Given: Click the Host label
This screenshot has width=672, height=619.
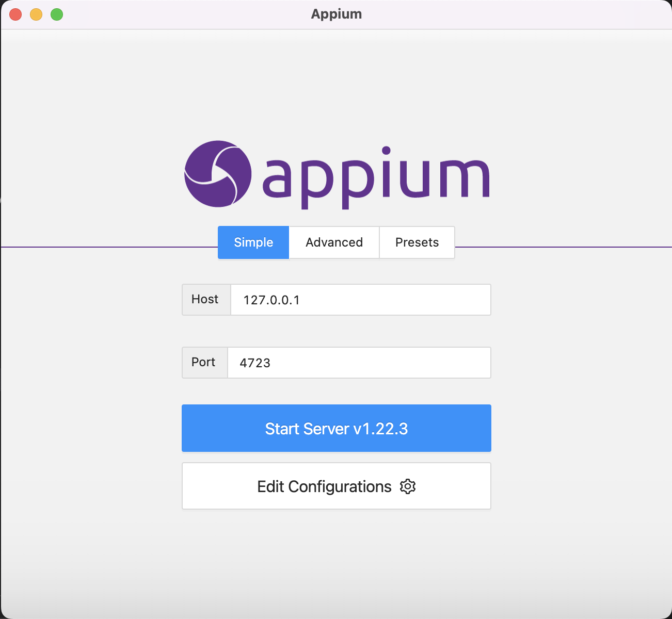Looking at the screenshot, I should click(205, 299).
